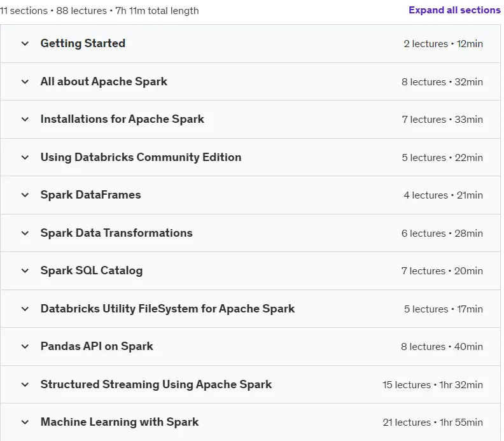Open chevron for Databricks Utility FileSystem section
Screen dimensions: 504x441
pyautogui.click(x=25, y=309)
